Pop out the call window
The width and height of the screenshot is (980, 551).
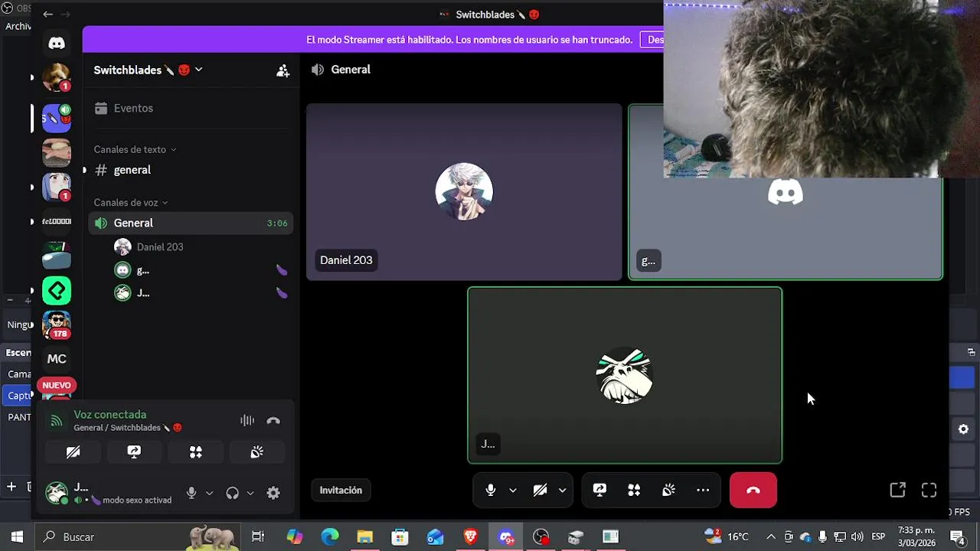pos(897,491)
